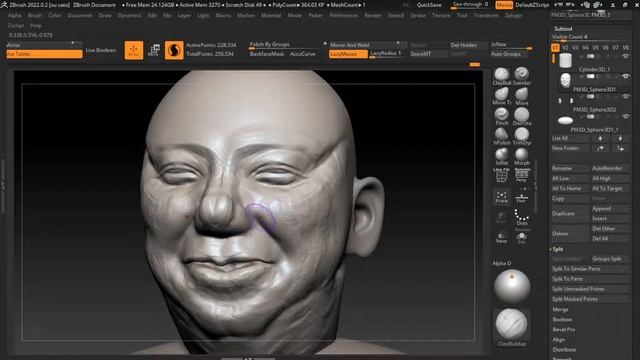Viewport: 640px width, 360px height.
Task: Open the Dots stroke type icon
Action: (522, 217)
